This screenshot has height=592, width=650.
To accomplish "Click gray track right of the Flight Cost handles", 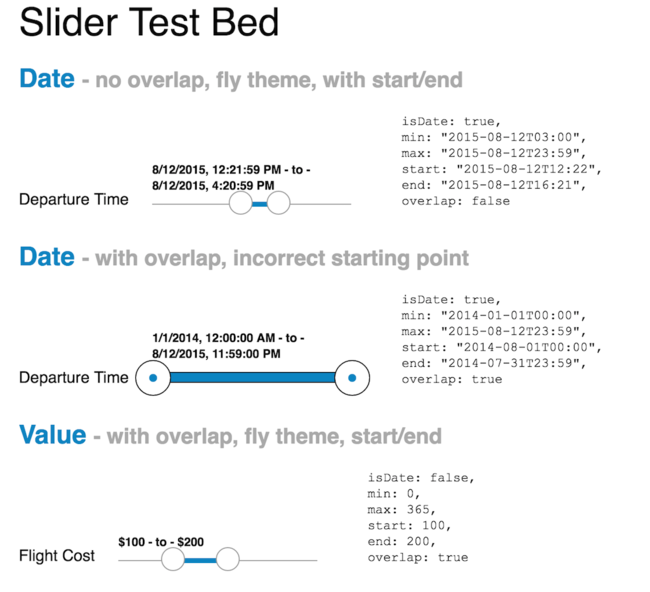I will (277, 560).
